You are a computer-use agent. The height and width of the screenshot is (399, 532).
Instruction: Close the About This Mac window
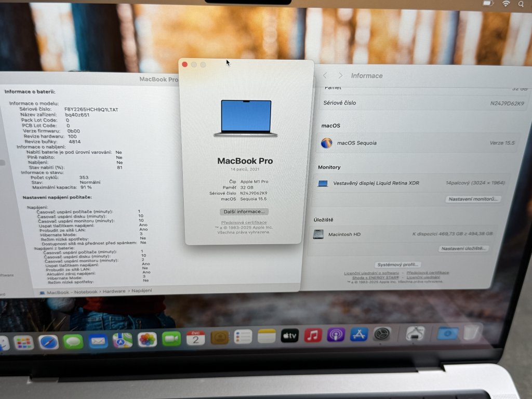pyautogui.click(x=185, y=64)
